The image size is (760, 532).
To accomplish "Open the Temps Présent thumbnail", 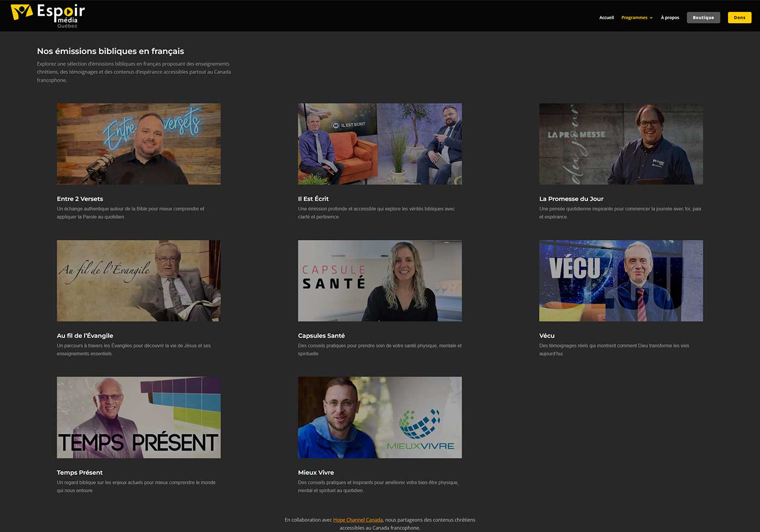I will click(x=138, y=417).
